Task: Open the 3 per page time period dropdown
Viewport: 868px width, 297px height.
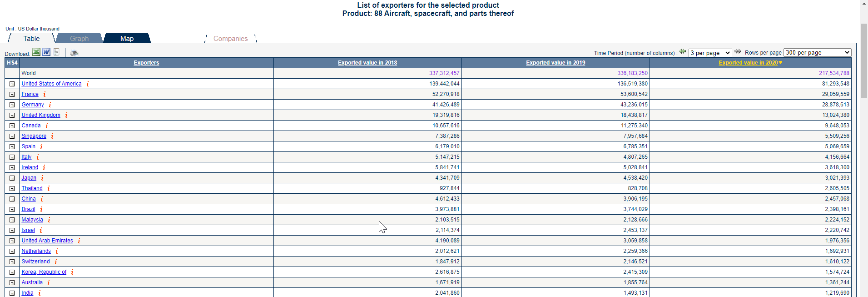Action: (710, 53)
